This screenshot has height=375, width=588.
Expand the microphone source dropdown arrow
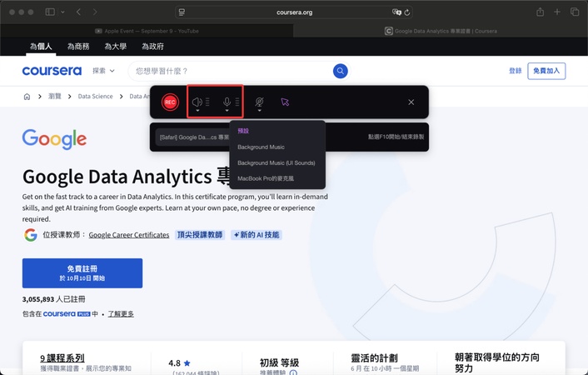[x=227, y=112]
